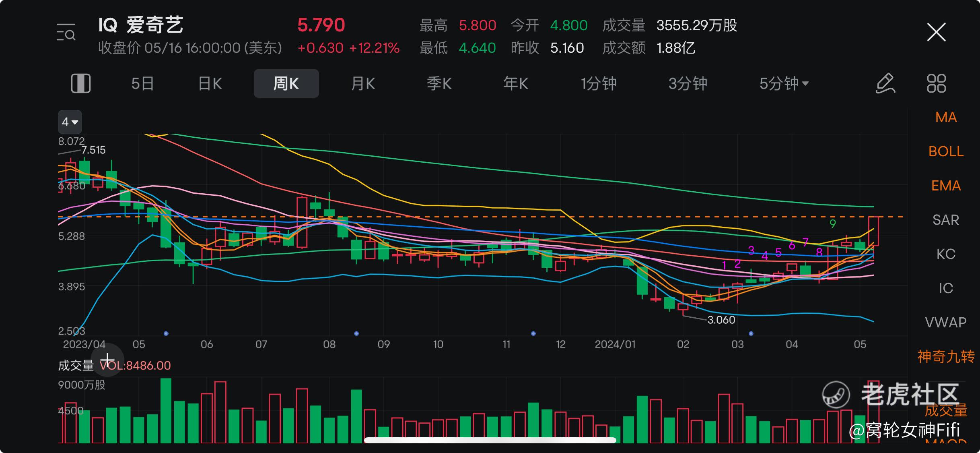
Task: Toggle the VWAP indicator
Action: (x=946, y=323)
